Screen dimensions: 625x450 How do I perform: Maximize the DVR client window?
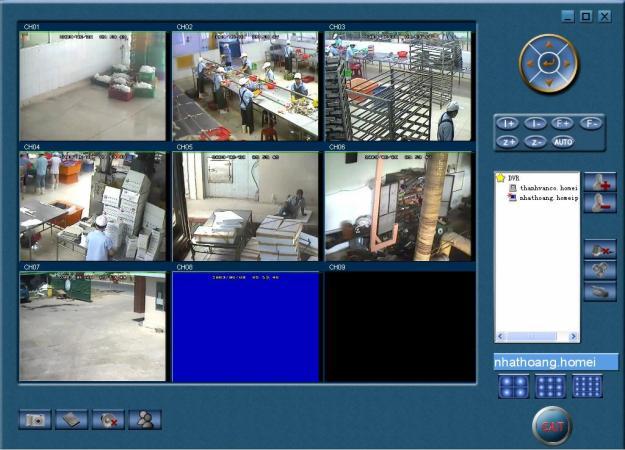[586, 16]
